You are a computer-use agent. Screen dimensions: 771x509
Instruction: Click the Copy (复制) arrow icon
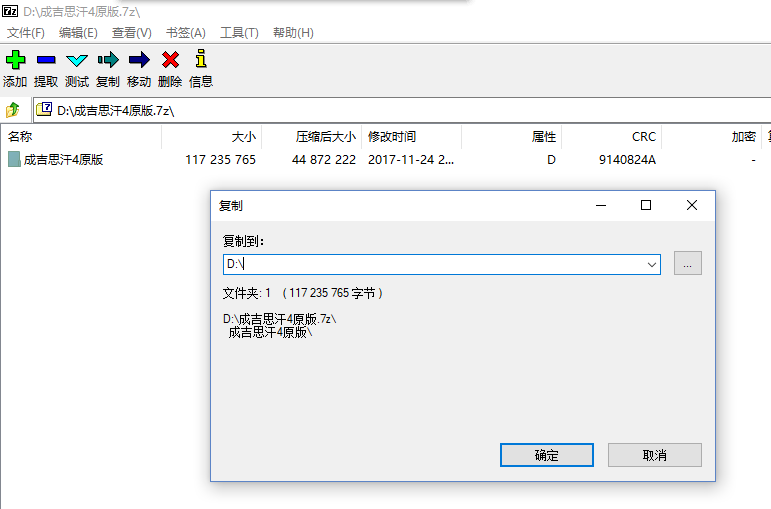107,60
